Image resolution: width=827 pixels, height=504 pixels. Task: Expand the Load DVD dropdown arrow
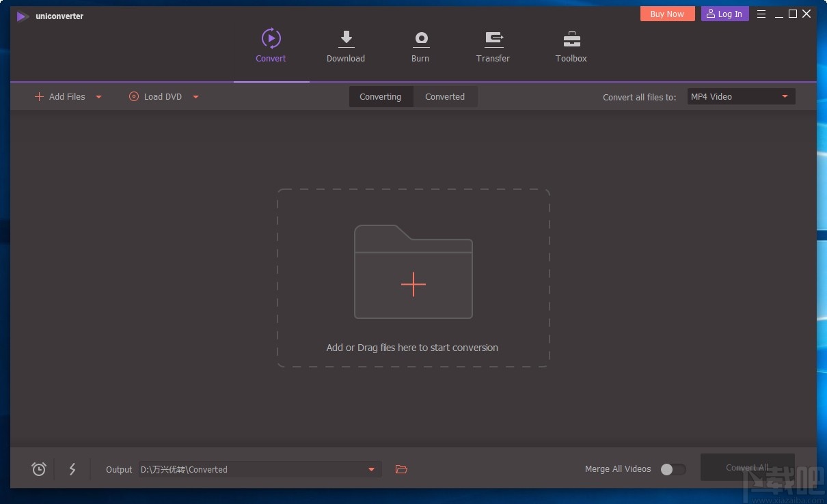pos(195,97)
